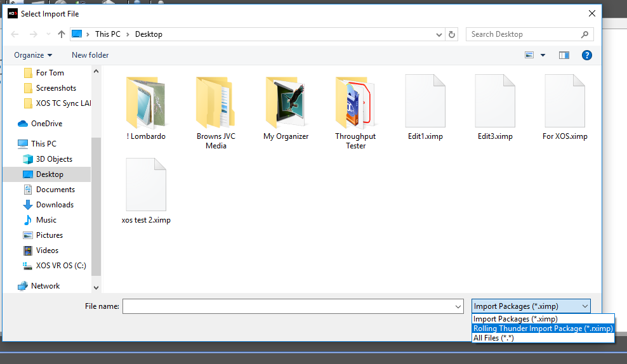This screenshot has width=627, height=364.
Task: Select the ! Lombardo folder
Action: (x=146, y=108)
